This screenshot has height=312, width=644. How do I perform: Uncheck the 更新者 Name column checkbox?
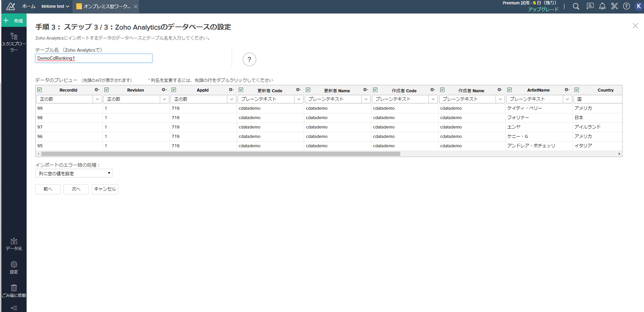[308, 90]
